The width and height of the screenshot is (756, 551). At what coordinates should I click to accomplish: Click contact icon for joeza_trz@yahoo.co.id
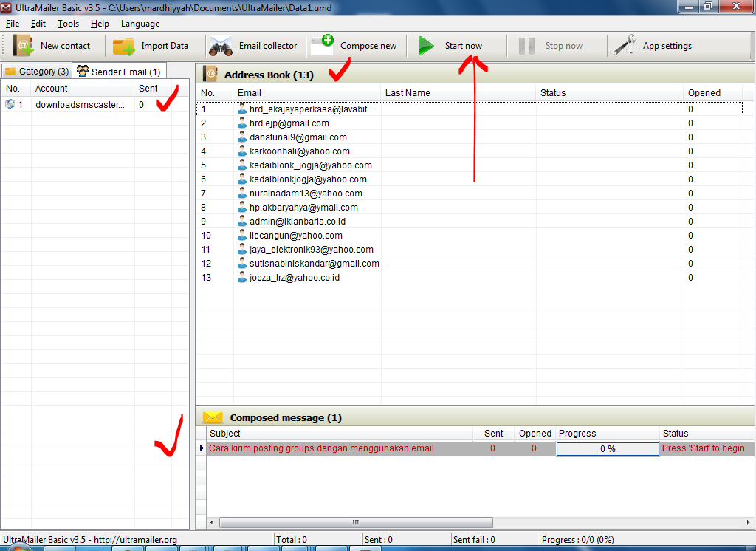tap(242, 277)
